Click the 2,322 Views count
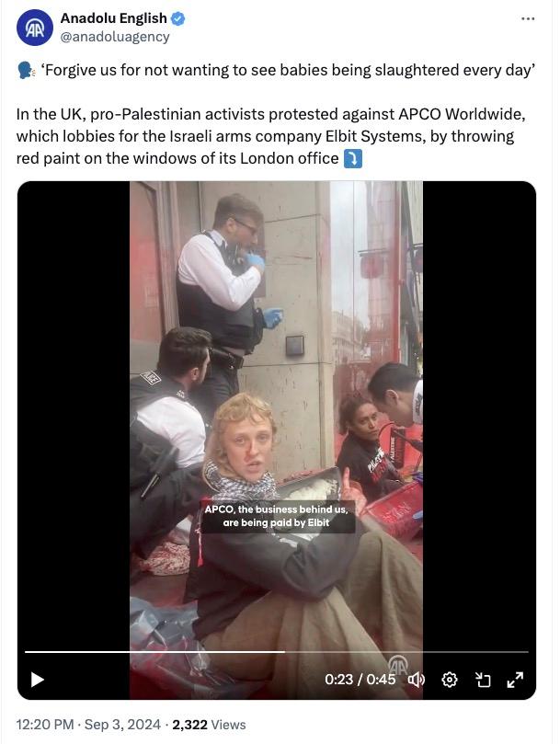 (x=209, y=725)
